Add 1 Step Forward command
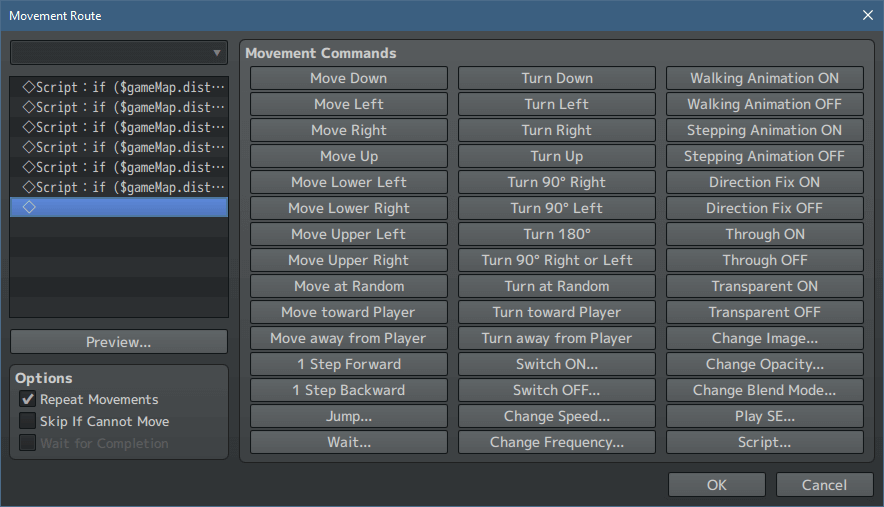The height and width of the screenshot is (507, 884). pos(349,364)
